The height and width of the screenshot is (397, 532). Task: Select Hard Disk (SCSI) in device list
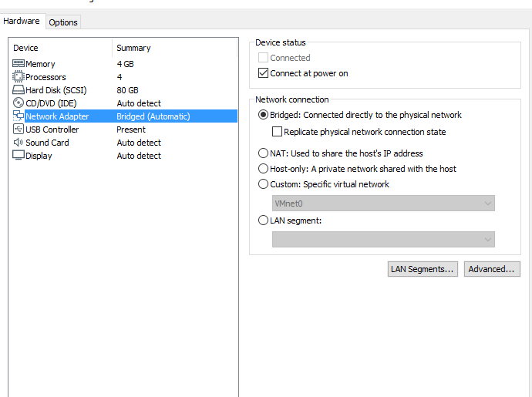point(56,90)
